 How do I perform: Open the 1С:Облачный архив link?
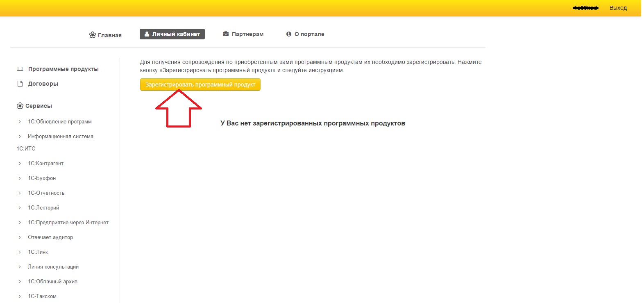[x=52, y=282]
